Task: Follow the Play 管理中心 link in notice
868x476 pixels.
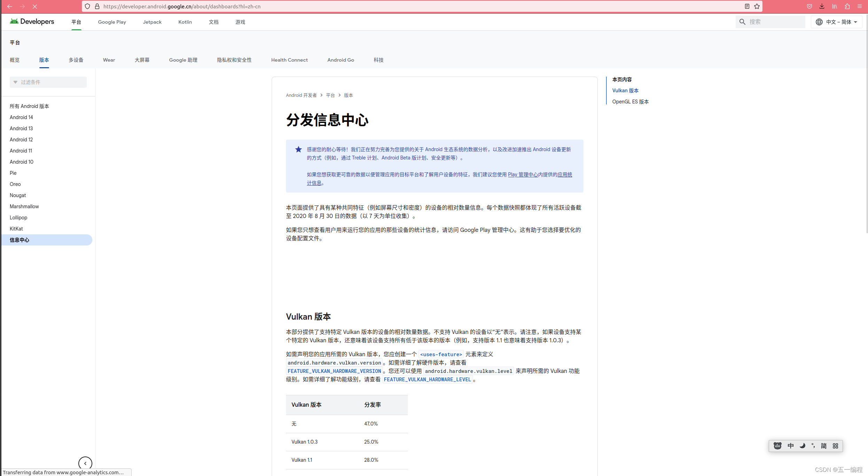Action: click(523, 174)
